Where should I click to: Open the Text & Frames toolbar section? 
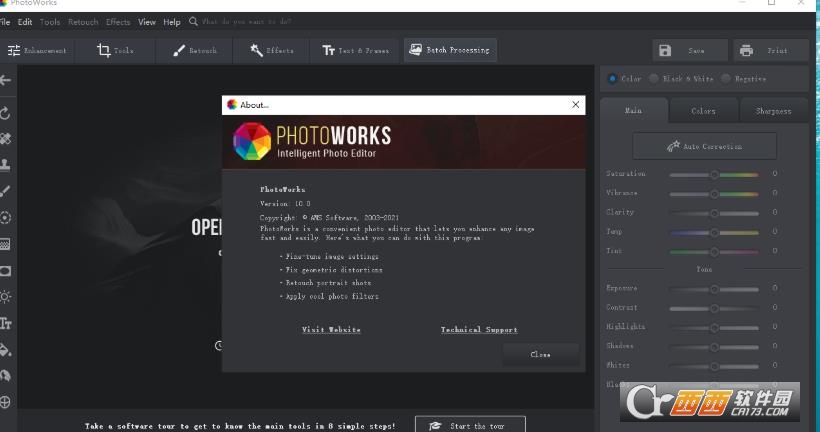355,51
